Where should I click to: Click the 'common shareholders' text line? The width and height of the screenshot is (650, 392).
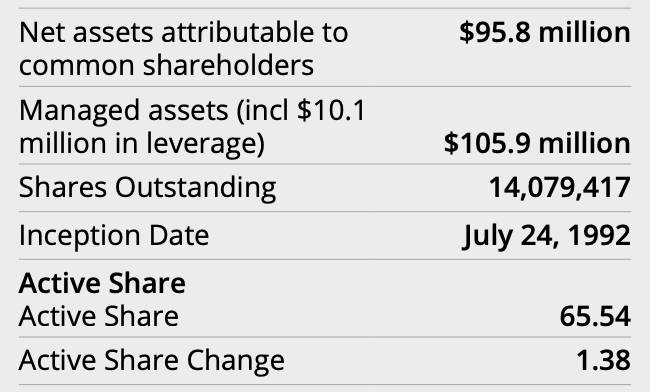point(166,65)
